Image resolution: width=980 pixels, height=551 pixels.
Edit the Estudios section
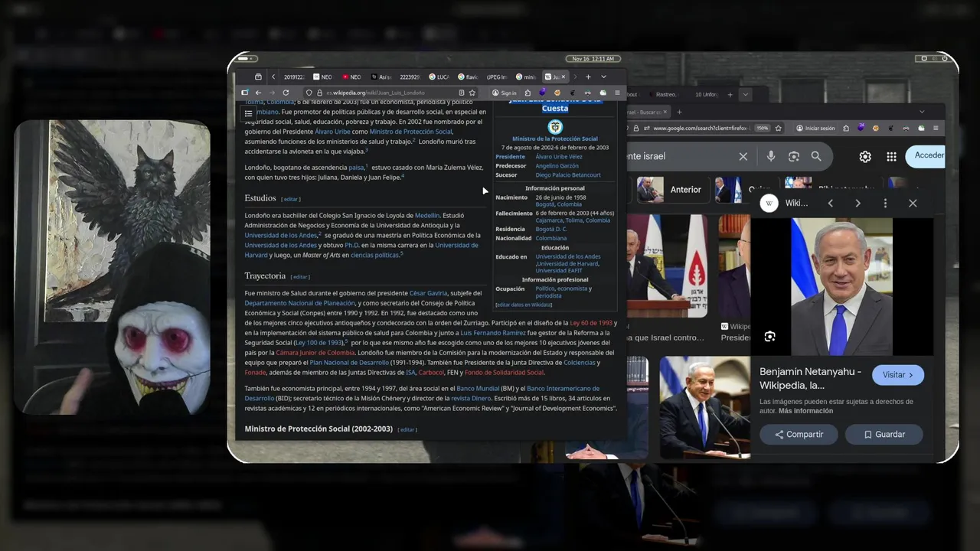pyautogui.click(x=291, y=199)
